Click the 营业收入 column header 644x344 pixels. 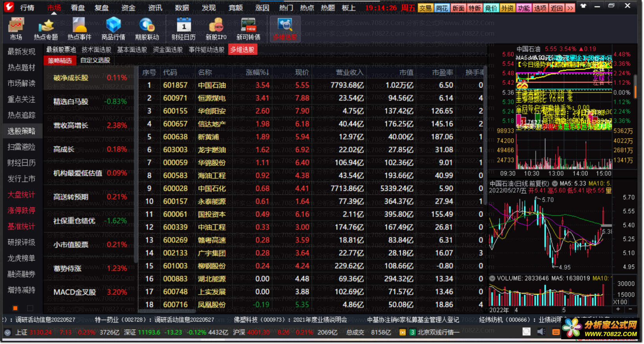(x=349, y=72)
